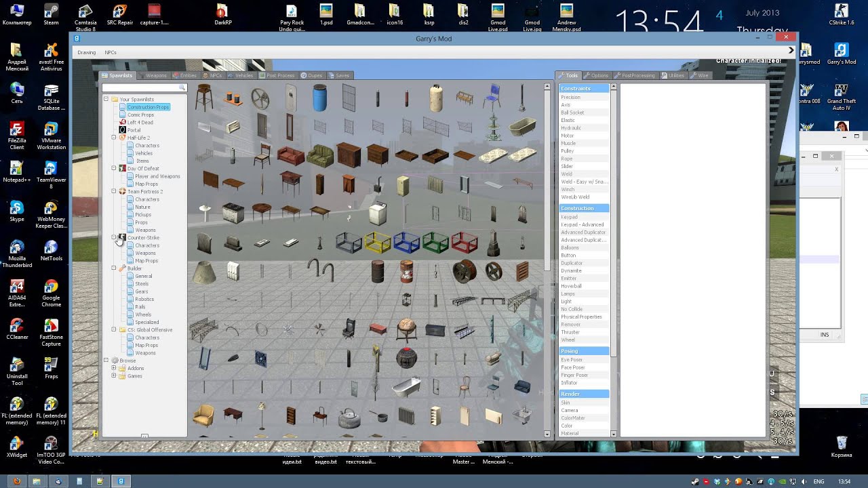Click the spawnlist search input field
868x488 pixels.
[140, 88]
